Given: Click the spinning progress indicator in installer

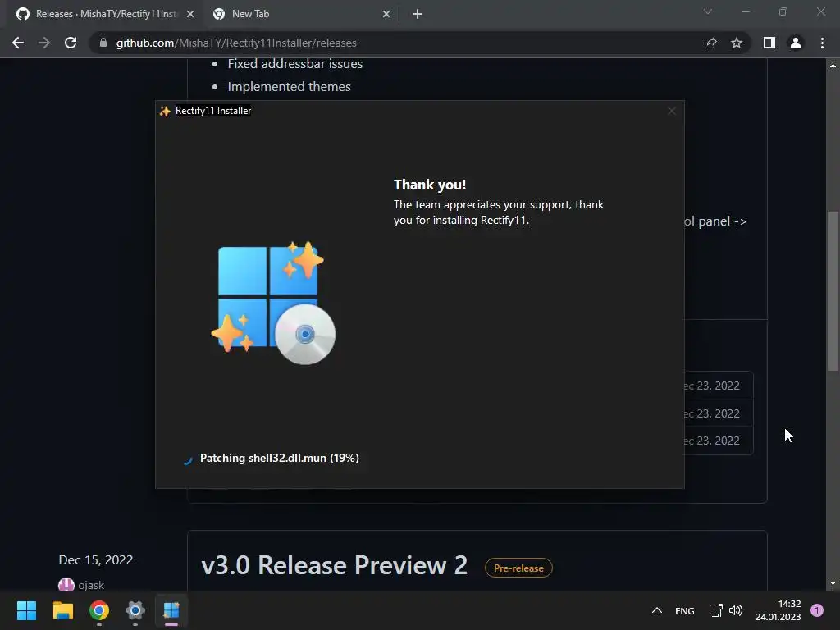Looking at the screenshot, I should [188, 459].
